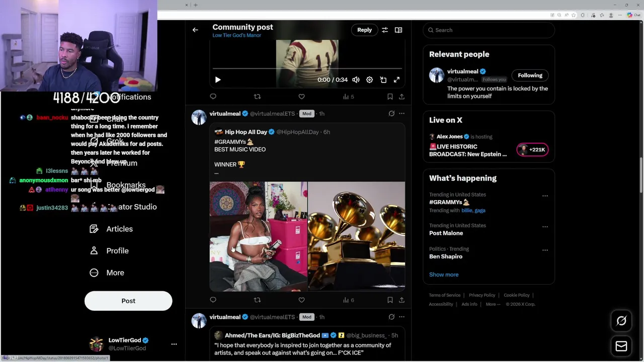
Task: Open more options for Post Malone trend
Action: tap(545, 227)
